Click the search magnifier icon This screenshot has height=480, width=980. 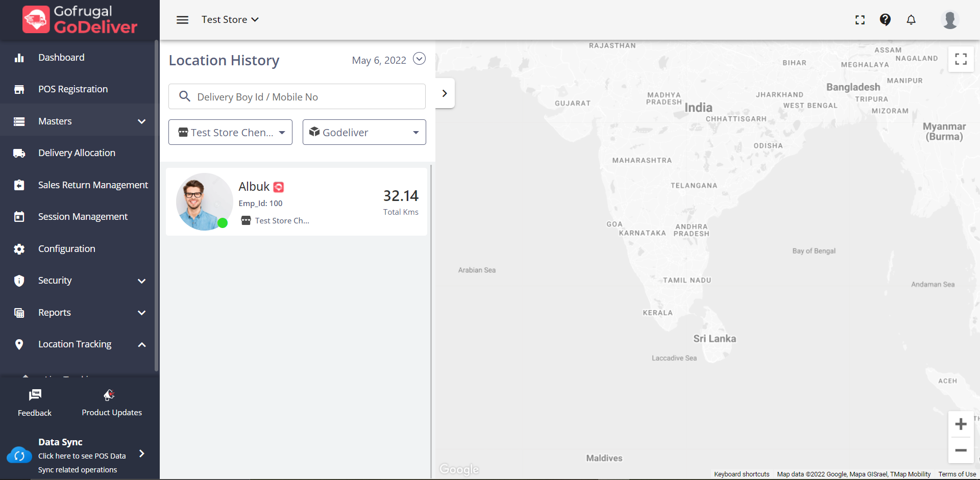[185, 96]
